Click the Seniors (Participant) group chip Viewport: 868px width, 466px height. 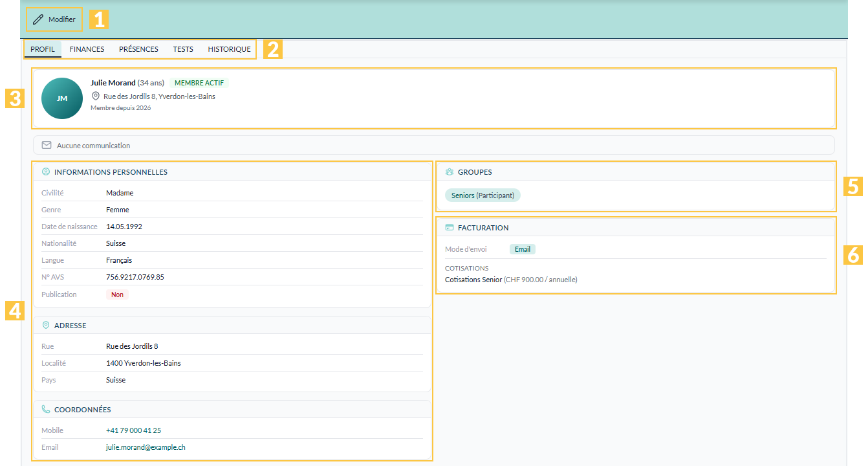click(483, 195)
